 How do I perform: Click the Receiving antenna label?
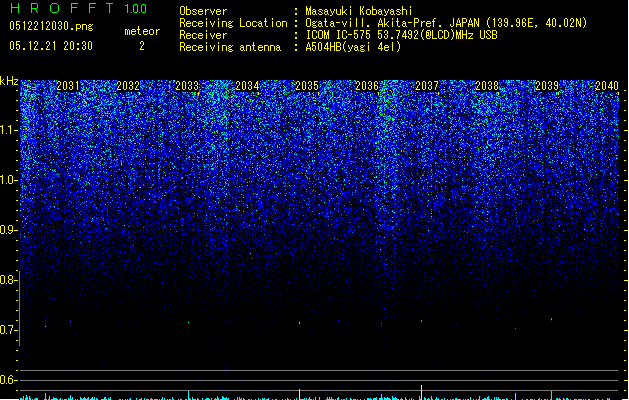click(x=230, y=47)
